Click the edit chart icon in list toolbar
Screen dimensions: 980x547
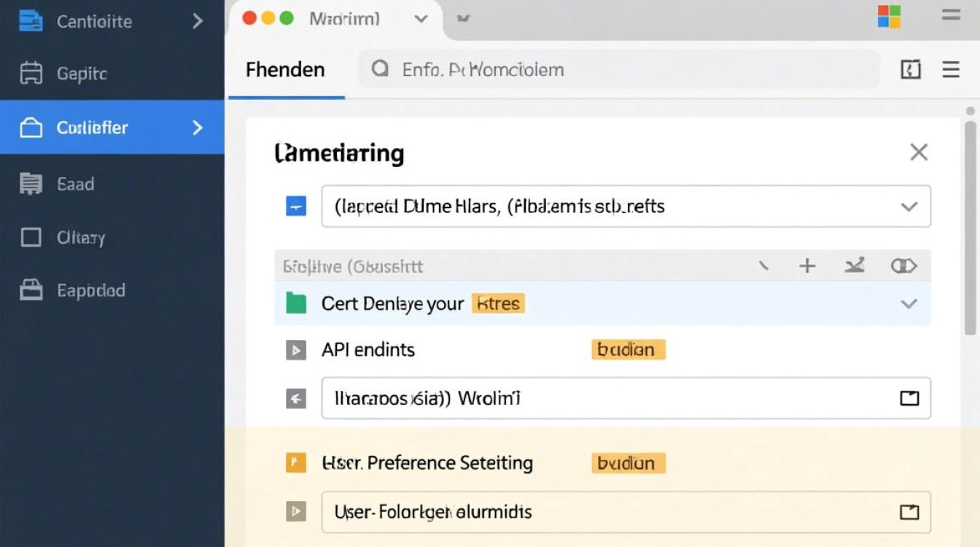click(x=855, y=266)
